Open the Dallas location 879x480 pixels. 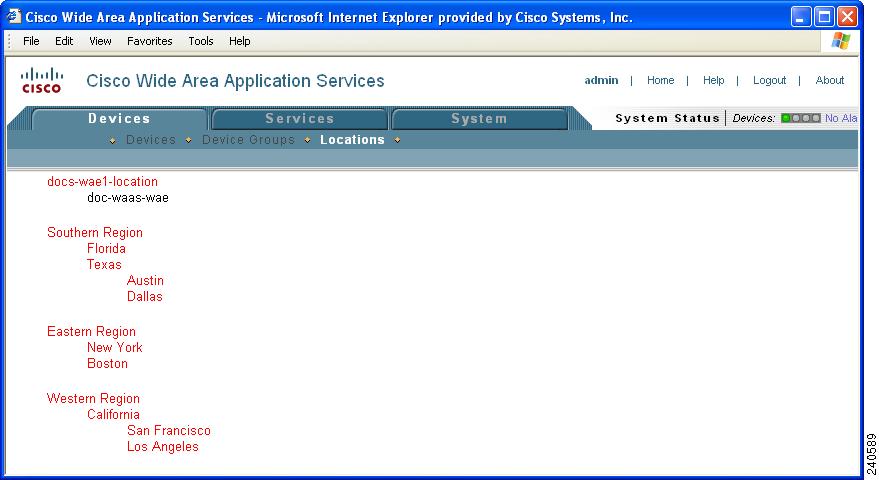[145, 297]
